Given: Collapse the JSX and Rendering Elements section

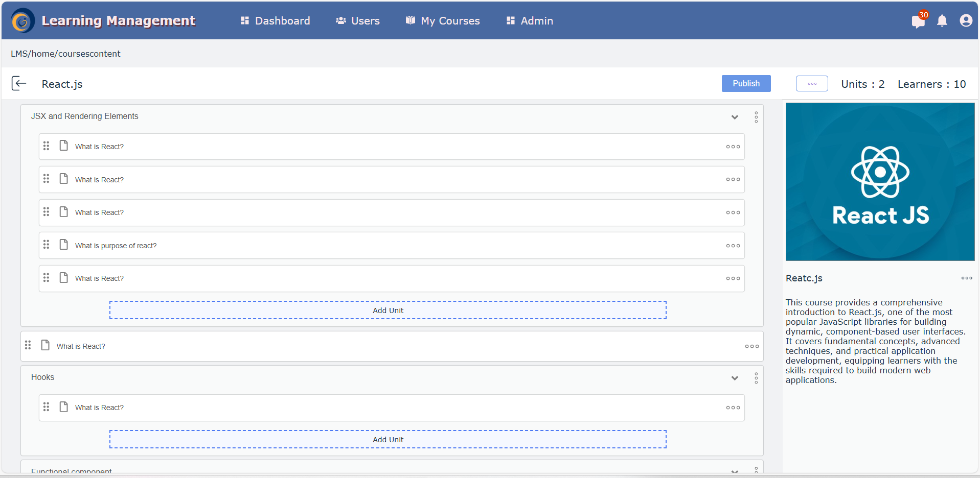Looking at the screenshot, I should (x=735, y=117).
